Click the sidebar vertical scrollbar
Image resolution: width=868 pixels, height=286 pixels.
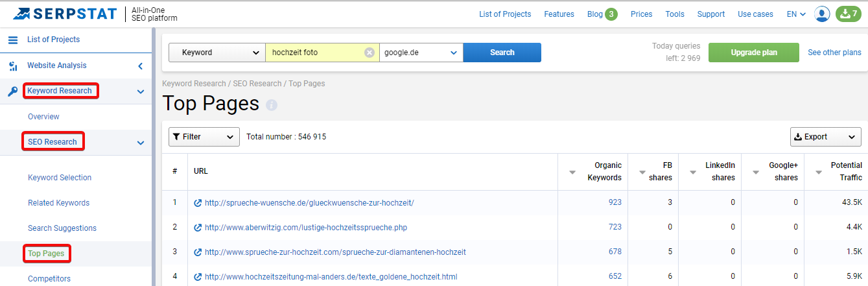[x=154, y=156]
